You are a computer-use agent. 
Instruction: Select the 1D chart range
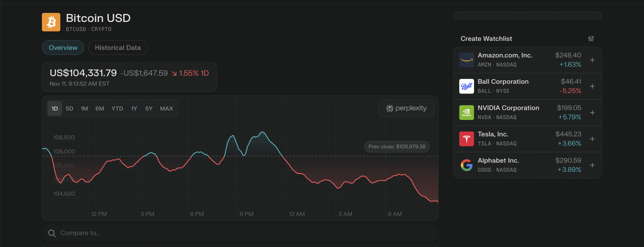[55, 109]
